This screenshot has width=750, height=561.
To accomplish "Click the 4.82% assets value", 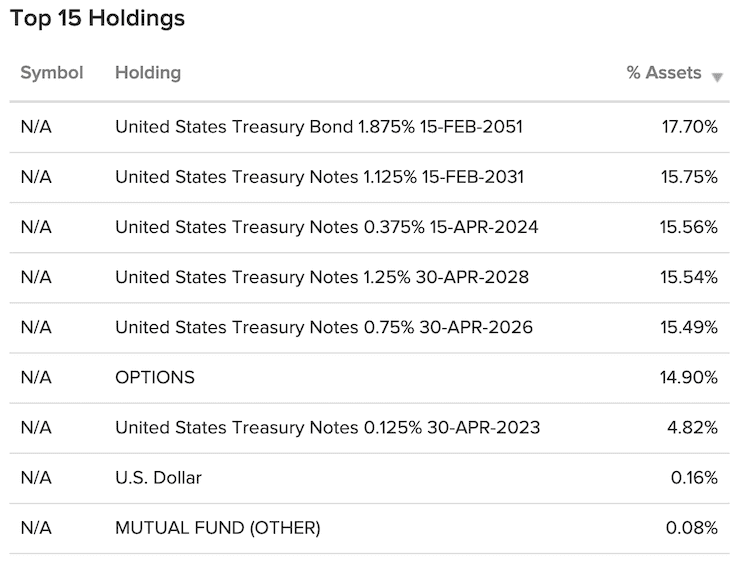I will tap(693, 428).
